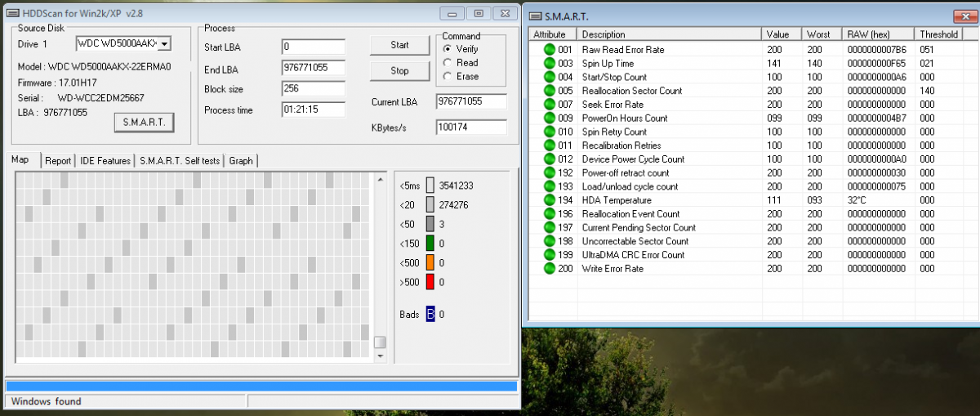Click the >500 red legend swatch

click(430, 282)
